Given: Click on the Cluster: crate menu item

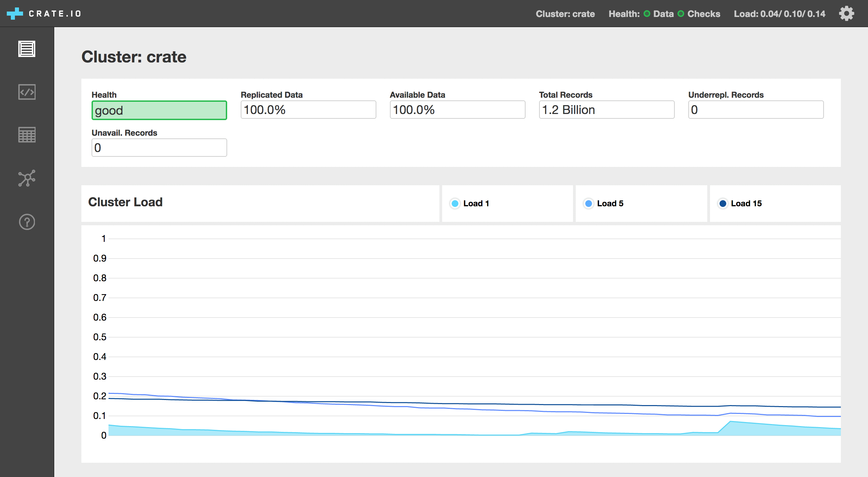Looking at the screenshot, I should (x=566, y=13).
